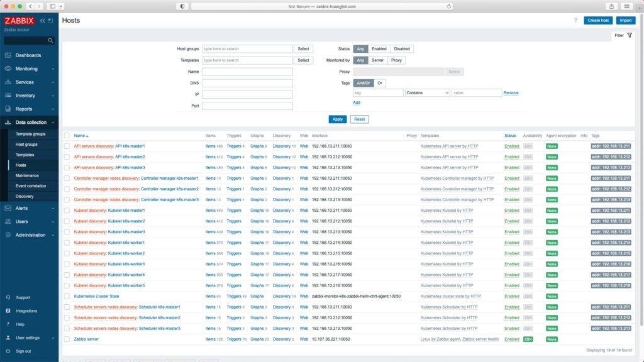Image resolution: width=644 pixels, height=362 pixels.
Task: Click the Users icon in sidebar
Action: [8, 222]
